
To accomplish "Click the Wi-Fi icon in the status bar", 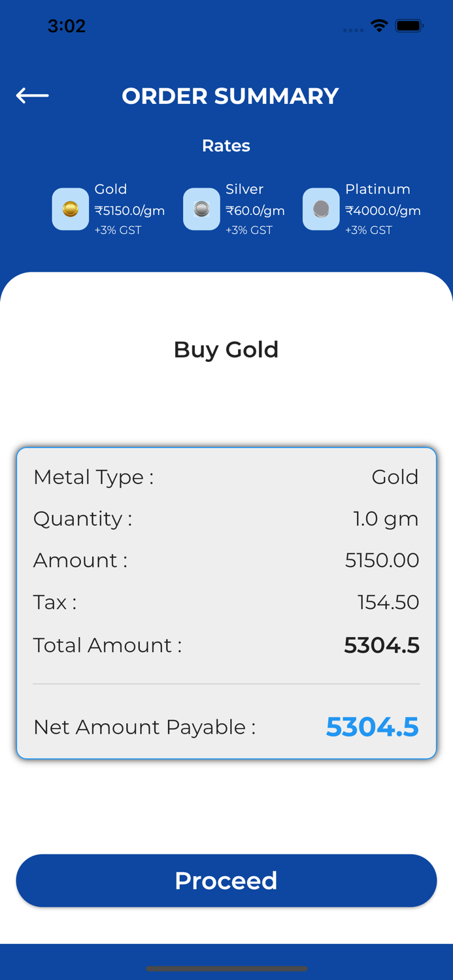I will [x=381, y=26].
